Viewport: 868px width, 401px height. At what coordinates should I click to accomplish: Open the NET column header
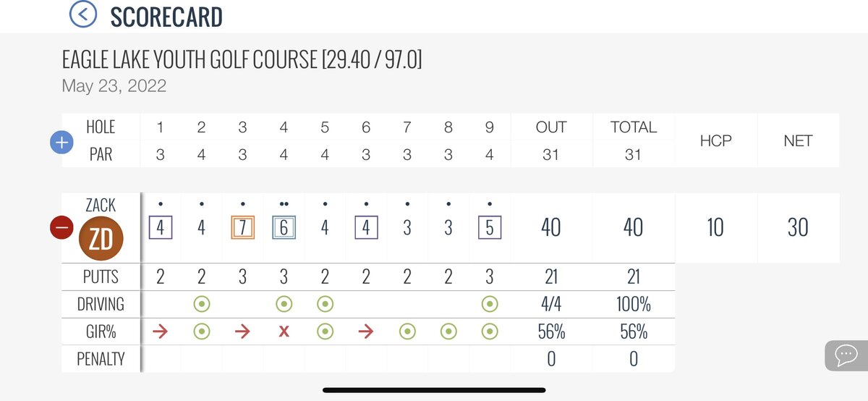point(798,140)
